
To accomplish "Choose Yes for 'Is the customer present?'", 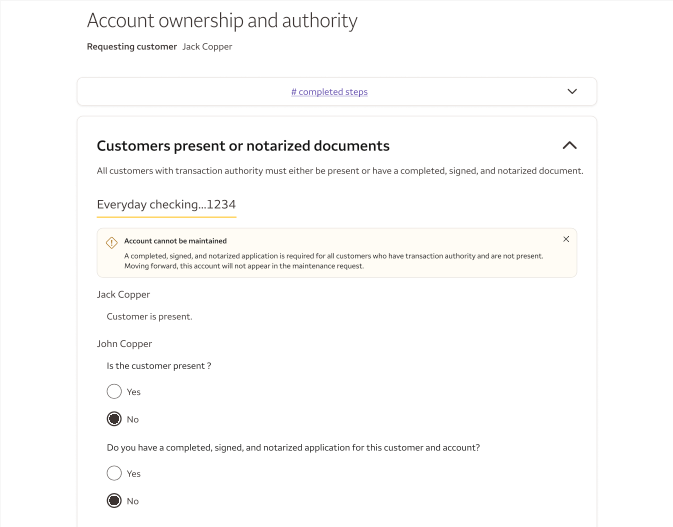I will 114,392.
